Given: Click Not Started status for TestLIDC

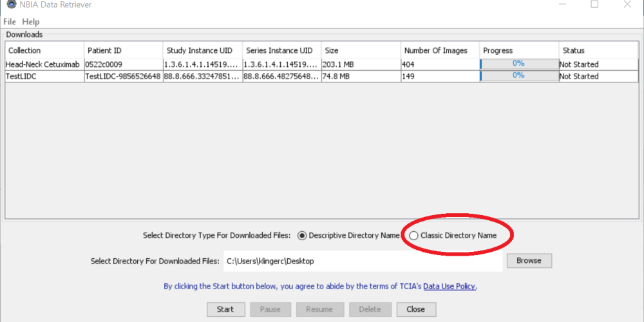Looking at the screenshot, I should coord(598,77).
